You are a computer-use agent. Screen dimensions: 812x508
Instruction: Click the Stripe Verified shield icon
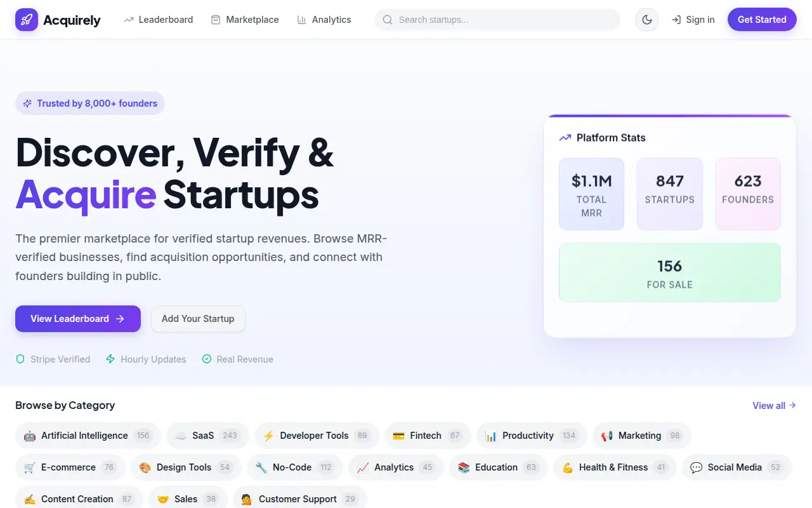(x=20, y=359)
